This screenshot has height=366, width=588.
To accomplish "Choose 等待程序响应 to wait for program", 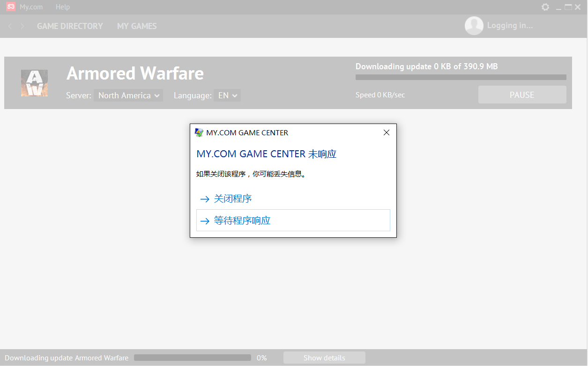I will pyautogui.click(x=293, y=220).
